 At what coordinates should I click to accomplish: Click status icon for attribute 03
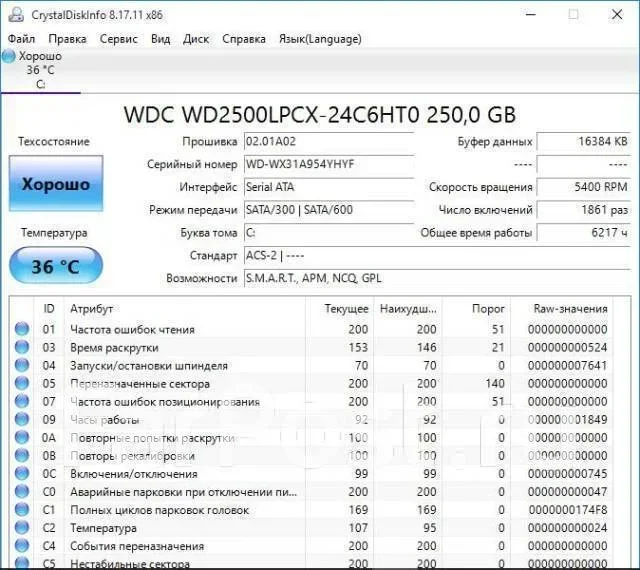[x=22, y=347]
